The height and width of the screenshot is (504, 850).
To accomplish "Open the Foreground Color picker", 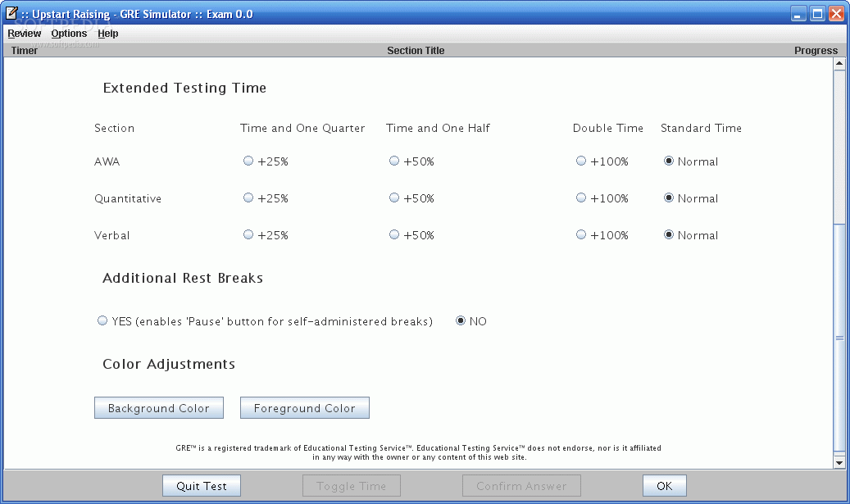I will 305,408.
